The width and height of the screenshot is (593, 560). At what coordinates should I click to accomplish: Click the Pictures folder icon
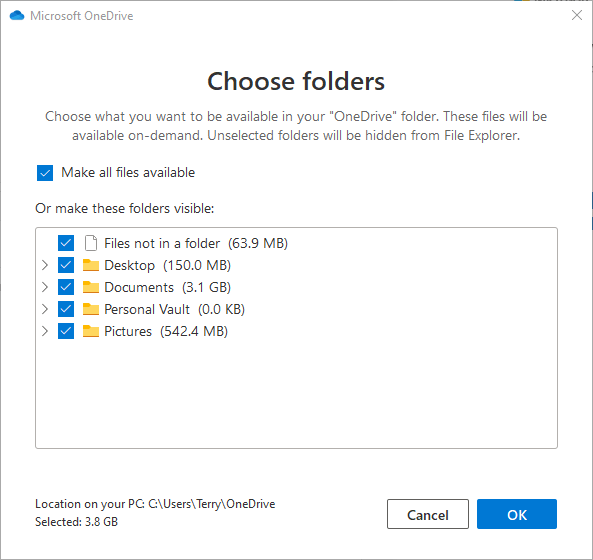91,331
